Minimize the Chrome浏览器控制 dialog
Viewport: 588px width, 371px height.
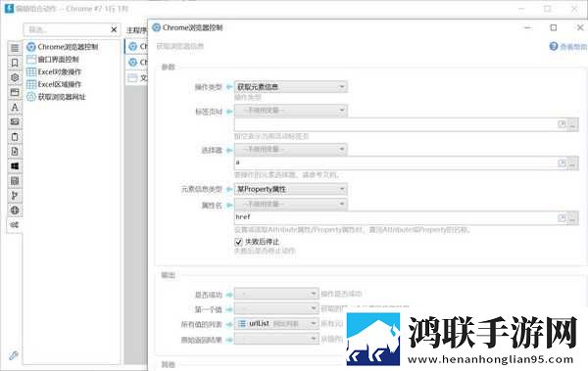click(527, 27)
